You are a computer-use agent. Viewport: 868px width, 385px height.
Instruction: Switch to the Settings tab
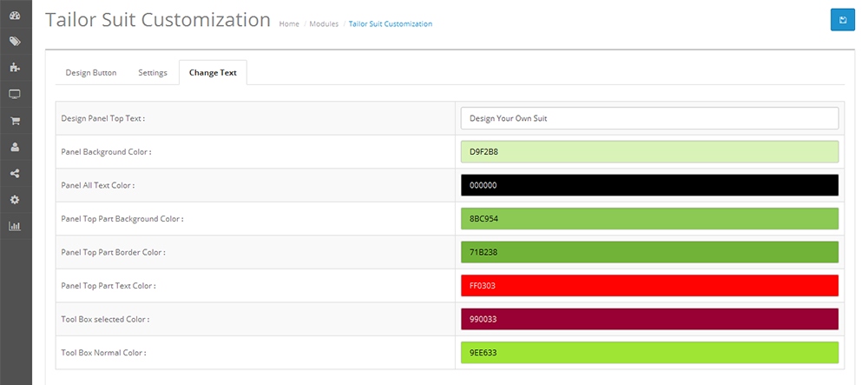click(x=153, y=73)
